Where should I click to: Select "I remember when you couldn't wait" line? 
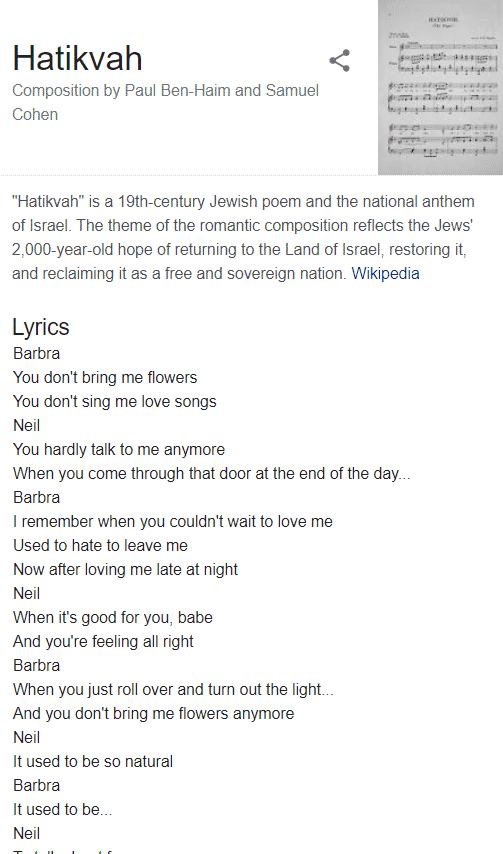click(x=173, y=521)
